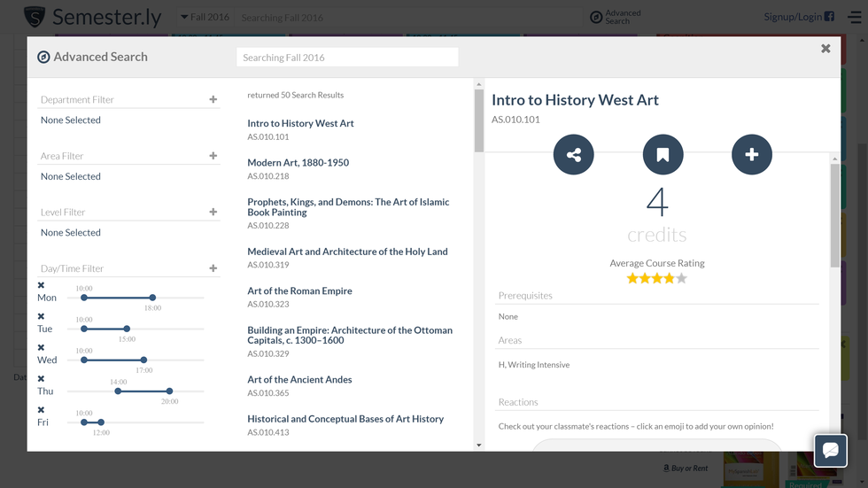Click the Semester.ly shield logo
868x488 pixels.
35,17
